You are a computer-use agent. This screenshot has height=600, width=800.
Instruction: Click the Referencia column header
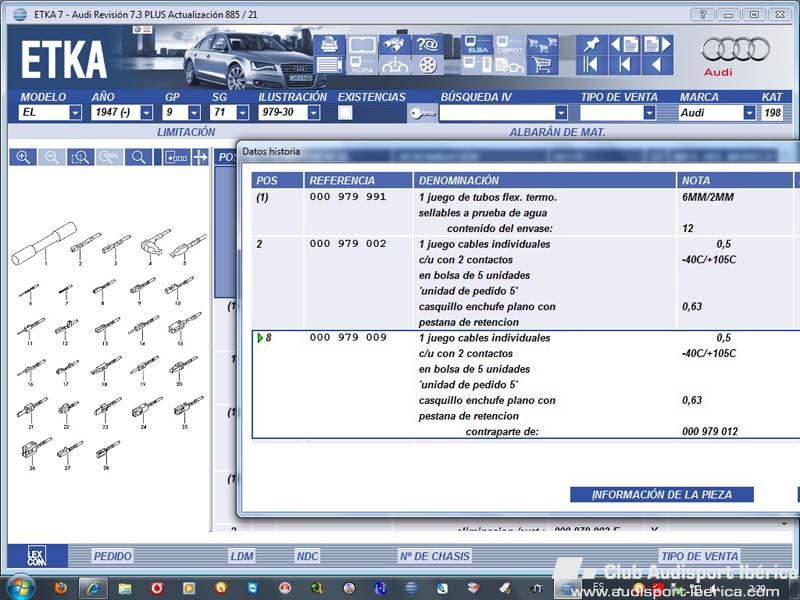click(358, 180)
